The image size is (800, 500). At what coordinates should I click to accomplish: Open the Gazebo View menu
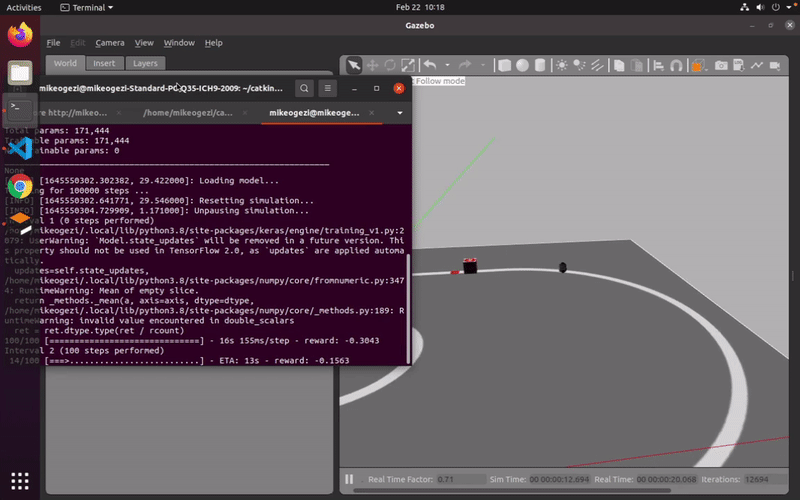(144, 43)
